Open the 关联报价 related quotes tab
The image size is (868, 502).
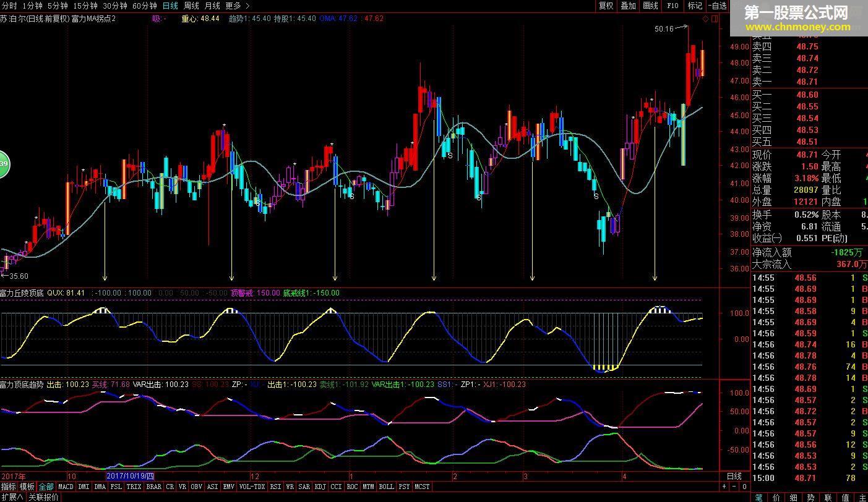pos(44,497)
